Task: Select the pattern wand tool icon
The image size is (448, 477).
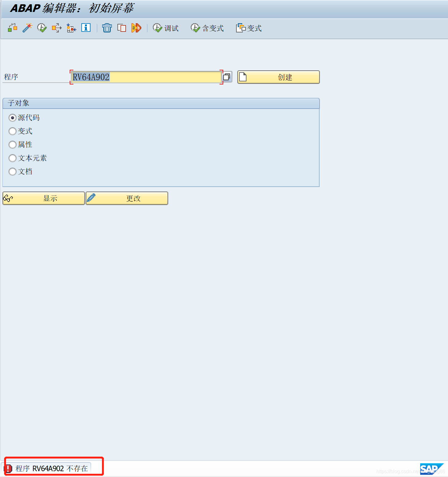Action: [27, 28]
